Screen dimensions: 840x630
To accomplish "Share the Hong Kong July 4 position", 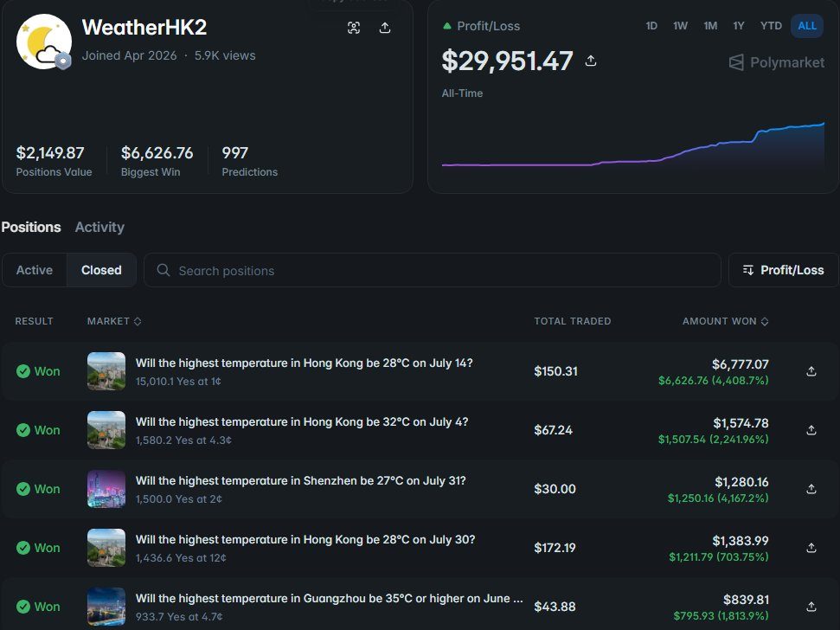I will (x=811, y=430).
